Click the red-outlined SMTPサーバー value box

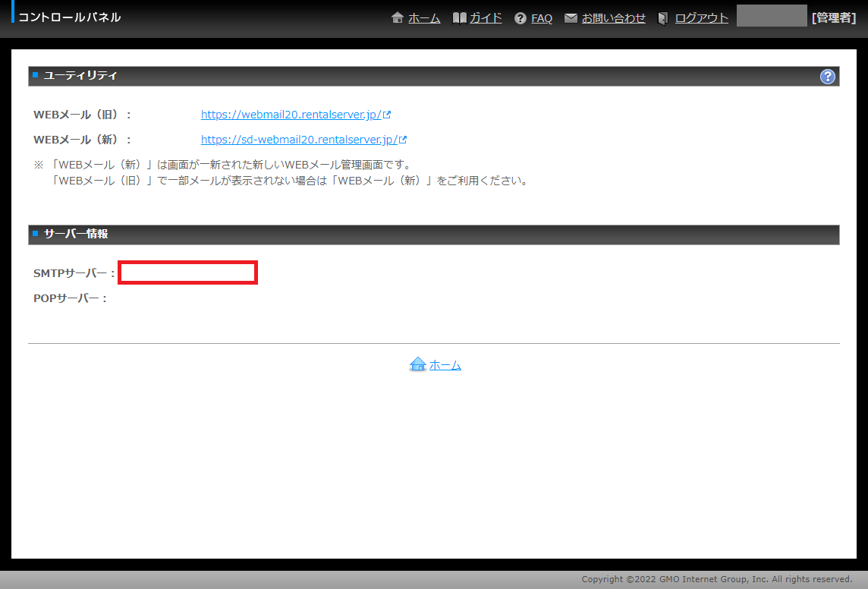click(188, 272)
